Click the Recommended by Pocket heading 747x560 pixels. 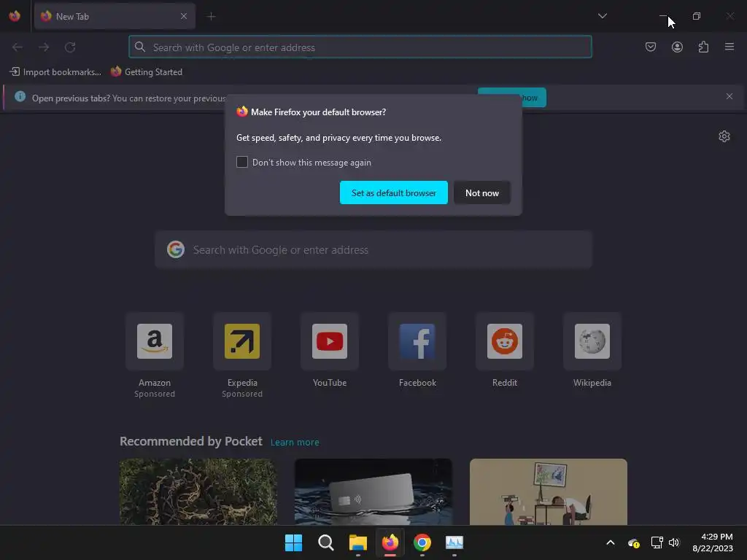[x=190, y=441]
